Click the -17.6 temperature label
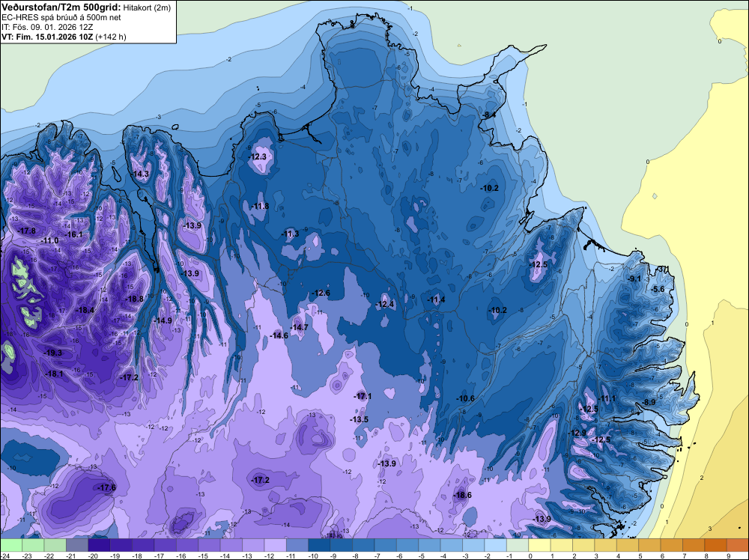The image size is (749, 560). 106,487
